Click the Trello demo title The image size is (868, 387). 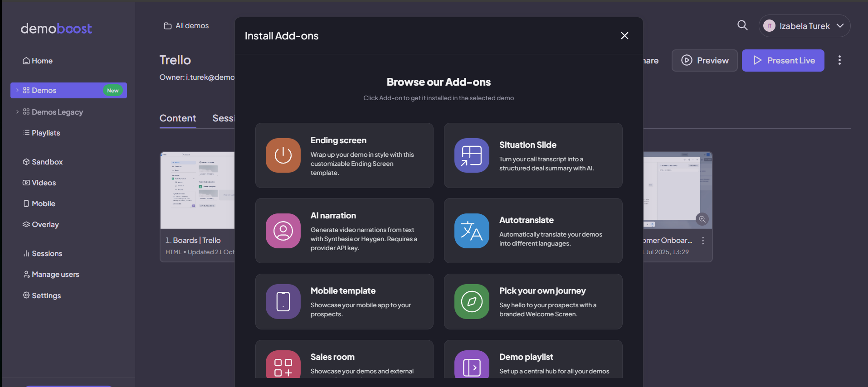(x=175, y=60)
